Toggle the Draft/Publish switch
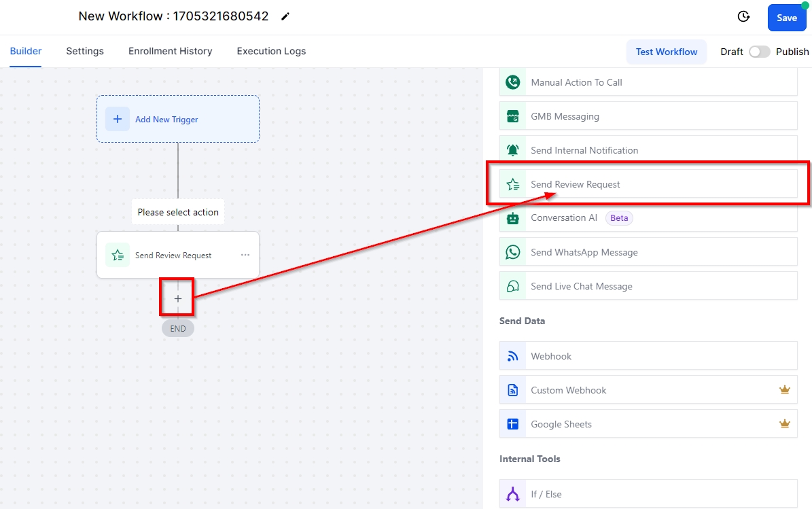 pyautogui.click(x=759, y=52)
